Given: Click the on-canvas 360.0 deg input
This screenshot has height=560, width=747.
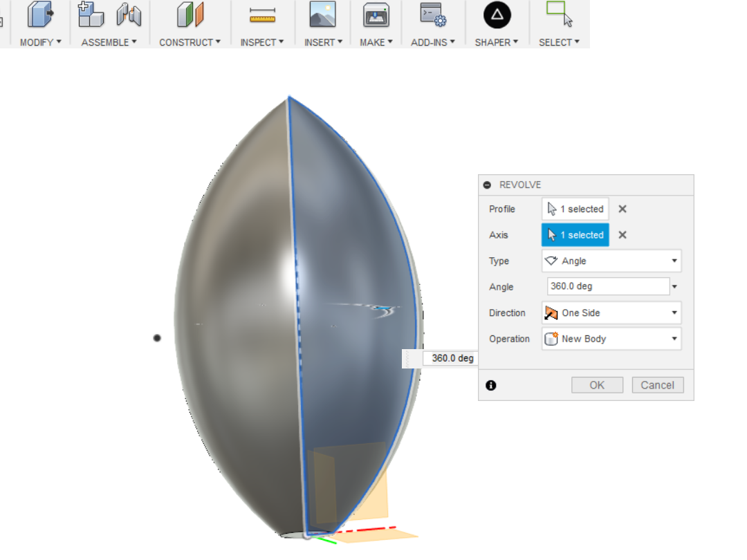Looking at the screenshot, I should (x=450, y=358).
